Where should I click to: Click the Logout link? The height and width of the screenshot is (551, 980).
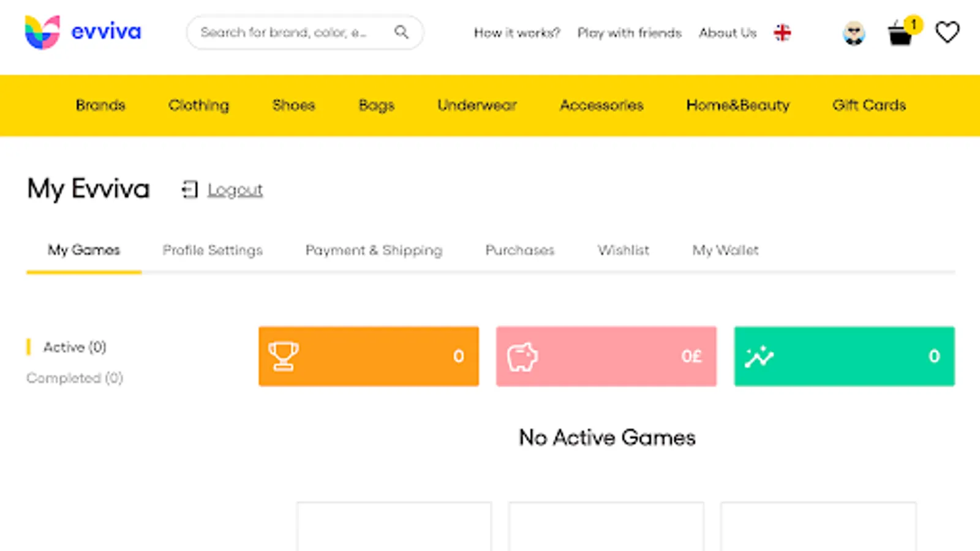(235, 190)
